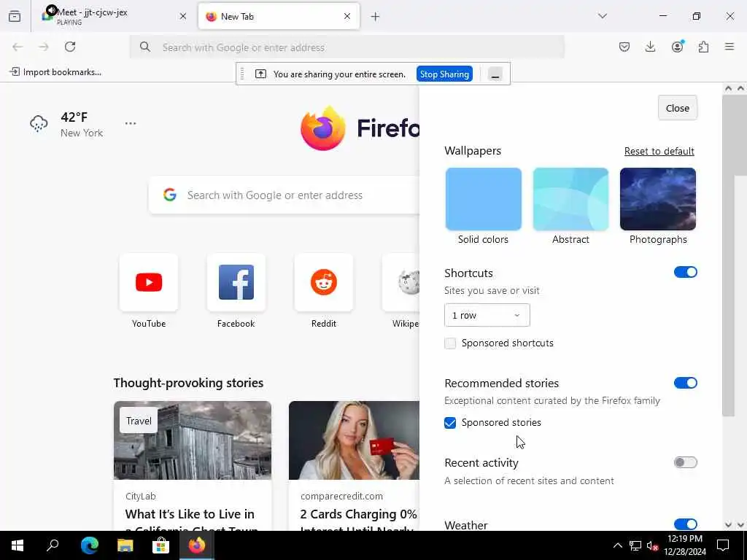Open Windows taskbar search

[53, 545]
